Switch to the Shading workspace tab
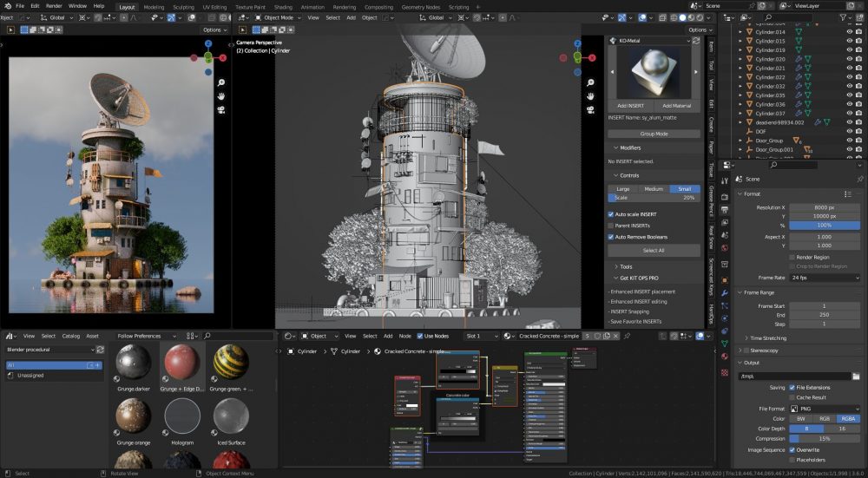Screen dimensions: 868x478 tap(283, 6)
